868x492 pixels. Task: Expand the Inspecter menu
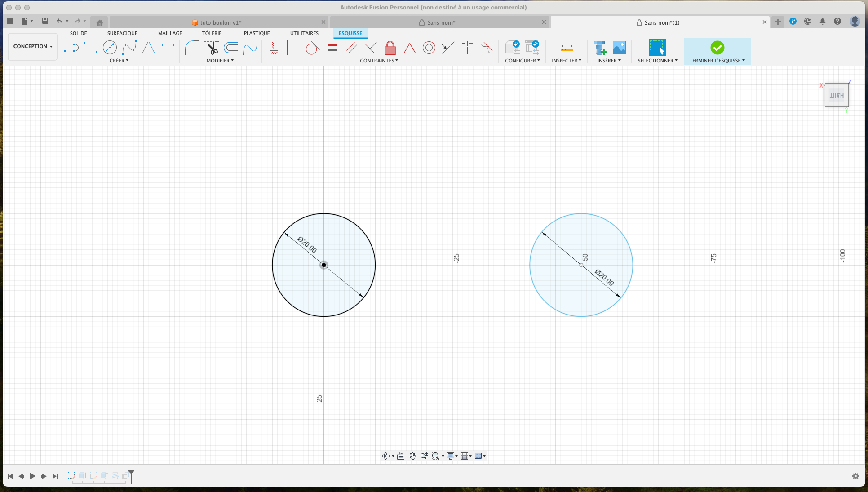click(567, 61)
